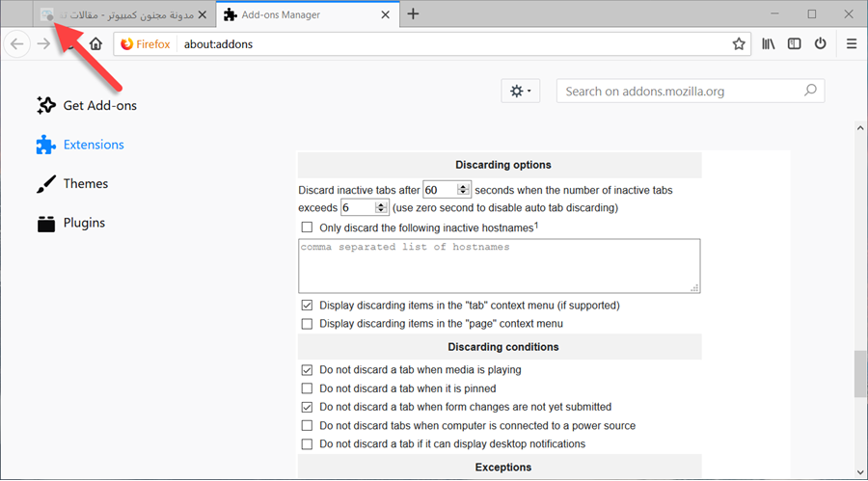Viewport: 868px width, 481px height.
Task: Close the Add-ons Manager tab
Action: coord(385,15)
